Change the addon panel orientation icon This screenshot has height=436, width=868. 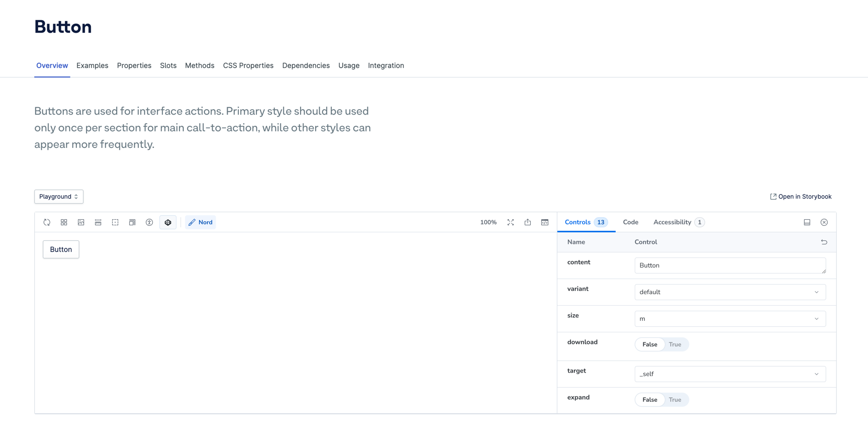pos(807,222)
